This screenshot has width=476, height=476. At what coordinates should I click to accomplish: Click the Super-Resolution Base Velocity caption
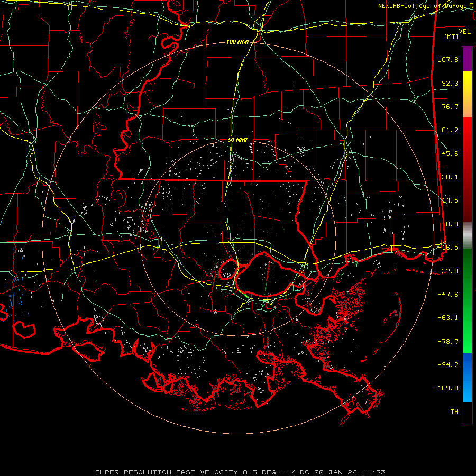point(240,472)
